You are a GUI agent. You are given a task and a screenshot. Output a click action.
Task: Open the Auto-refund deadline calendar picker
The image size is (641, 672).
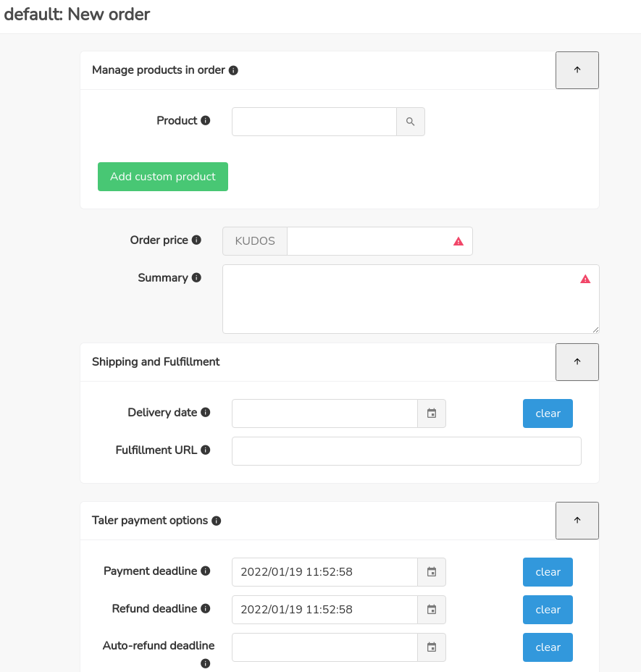tap(432, 647)
